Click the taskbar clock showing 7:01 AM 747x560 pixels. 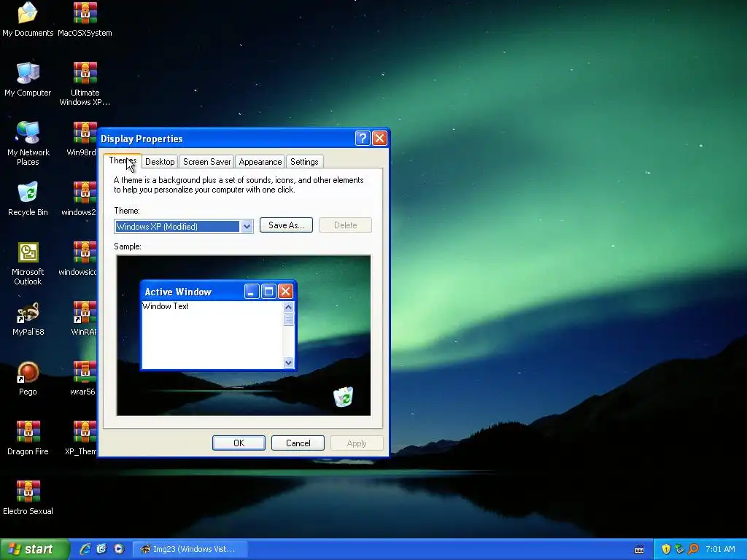720,549
